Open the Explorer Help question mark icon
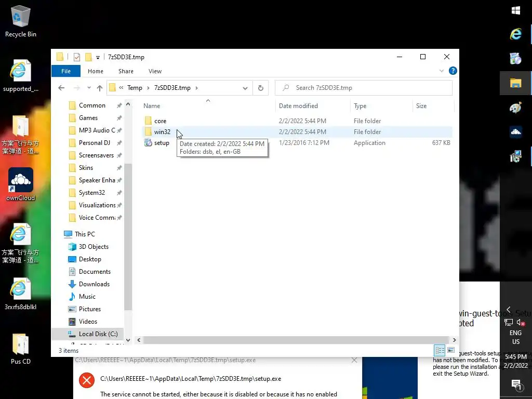Viewport: 532px width, 399px height. [453, 71]
